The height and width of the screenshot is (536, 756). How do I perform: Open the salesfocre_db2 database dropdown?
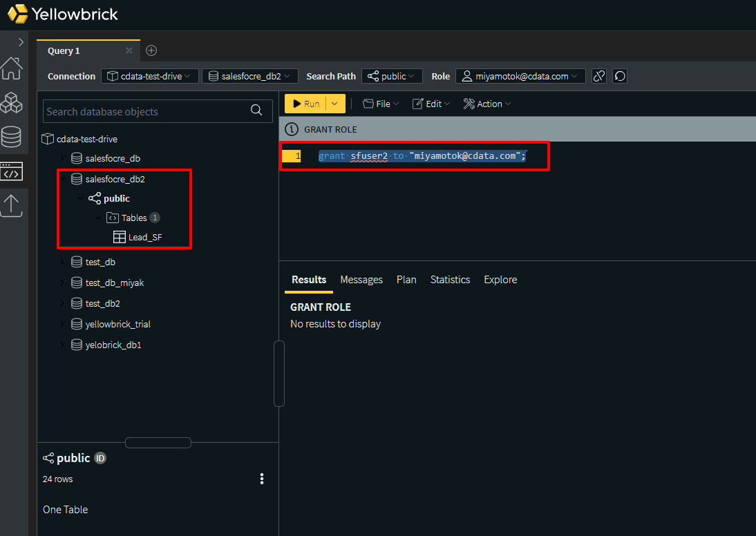click(x=250, y=76)
